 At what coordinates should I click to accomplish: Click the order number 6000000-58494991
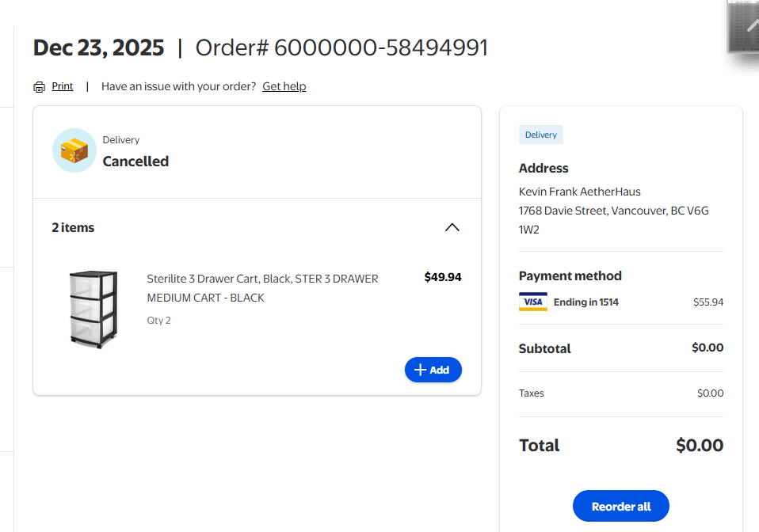click(x=381, y=48)
